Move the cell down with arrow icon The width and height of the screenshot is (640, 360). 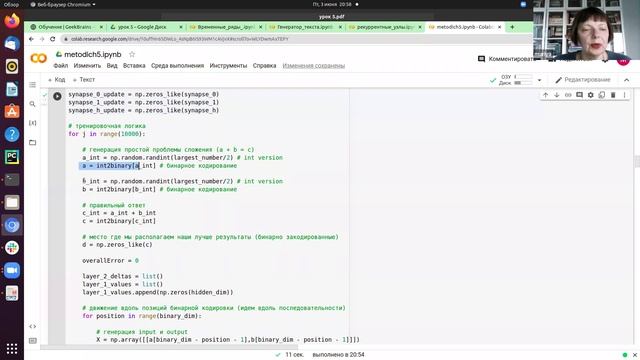click(556, 95)
